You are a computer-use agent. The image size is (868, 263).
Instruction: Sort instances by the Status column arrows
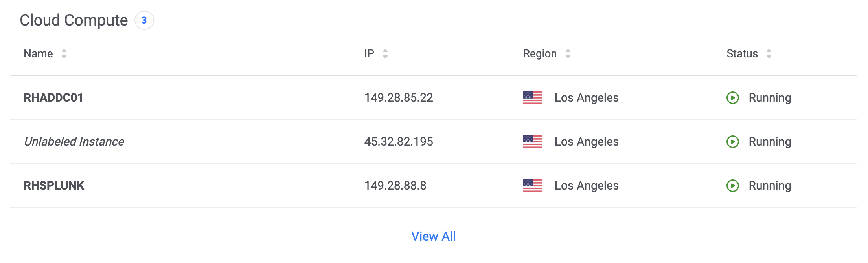tap(769, 54)
